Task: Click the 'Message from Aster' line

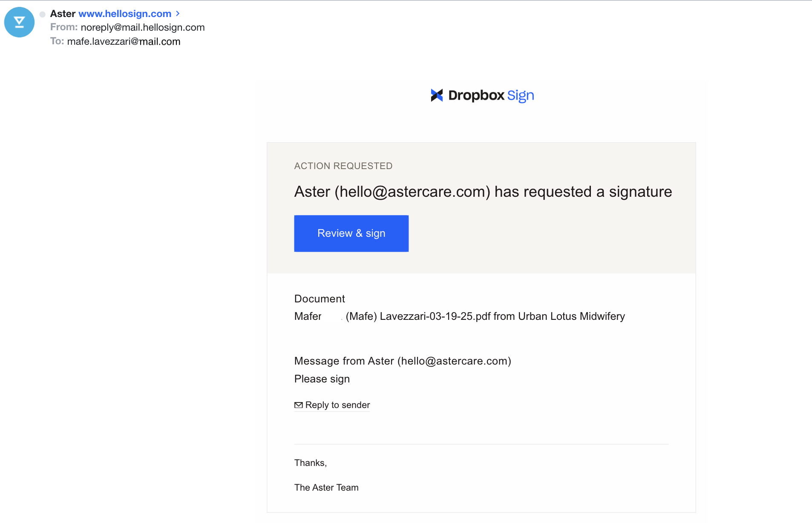Action: click(x=403, y=361)
